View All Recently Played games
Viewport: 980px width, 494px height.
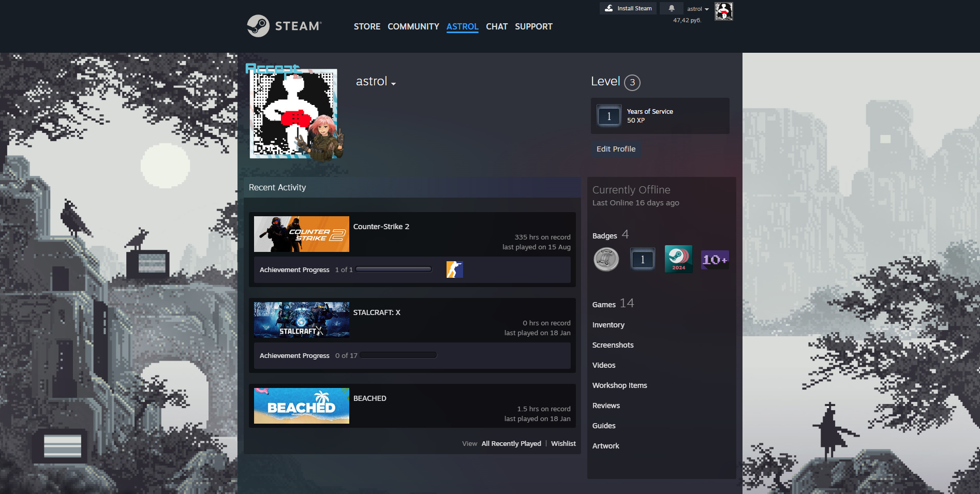(511, 444)
